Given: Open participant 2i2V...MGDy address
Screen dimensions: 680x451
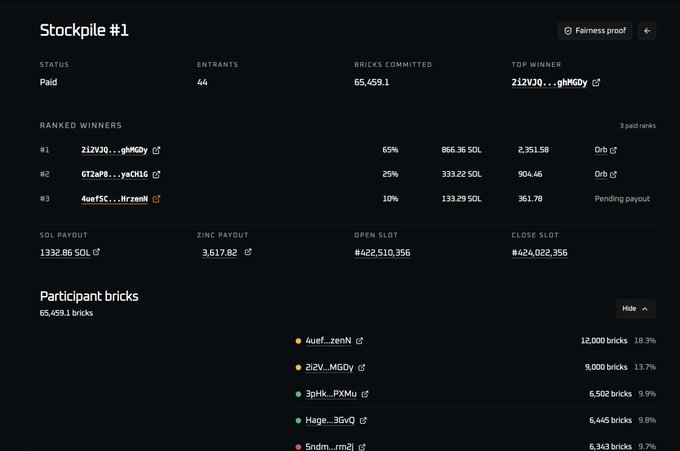Looking at the screenshot, I should [329, 367].
